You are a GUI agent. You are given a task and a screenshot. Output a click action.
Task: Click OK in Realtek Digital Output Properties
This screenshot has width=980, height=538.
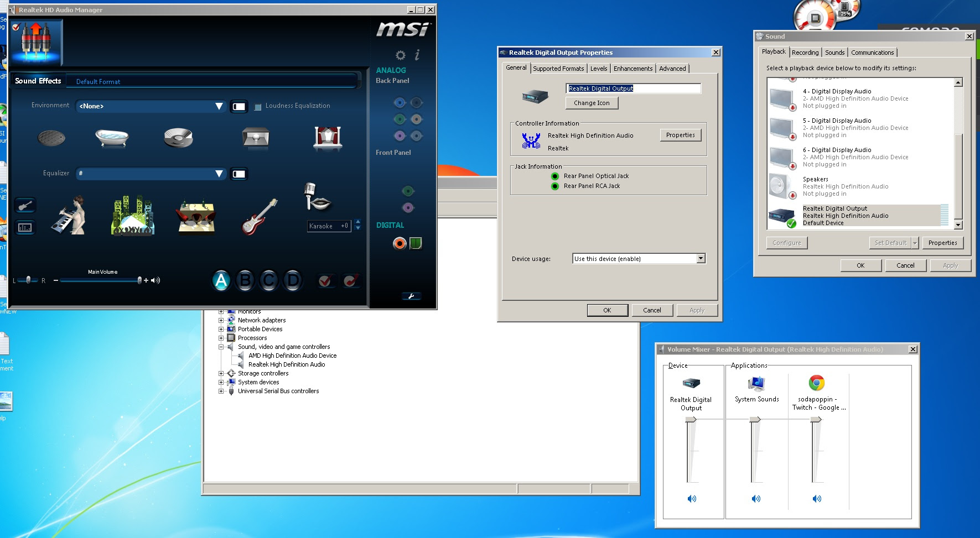[607, 310]
